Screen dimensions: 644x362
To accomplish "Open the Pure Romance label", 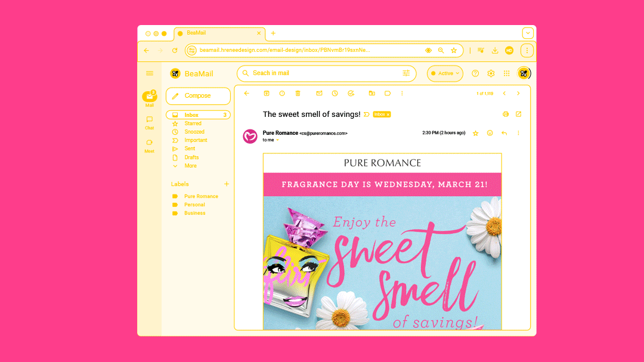I will 201,196.
